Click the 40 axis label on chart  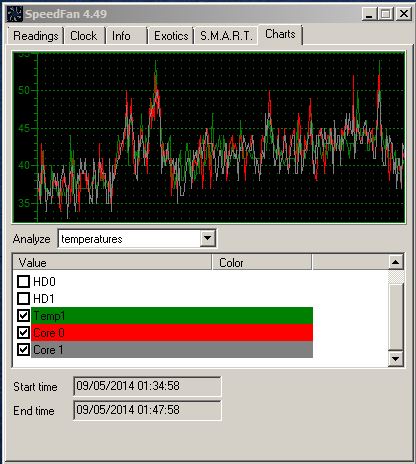[24, 165]
